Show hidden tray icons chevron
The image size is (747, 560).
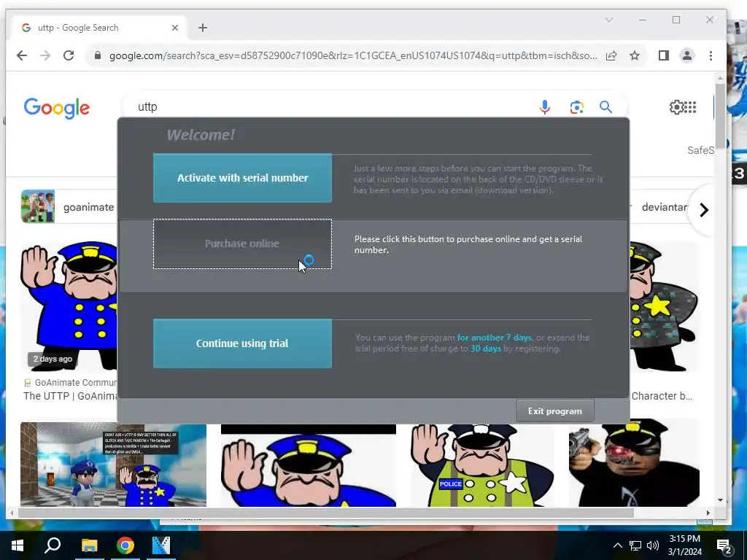(617, 545)
